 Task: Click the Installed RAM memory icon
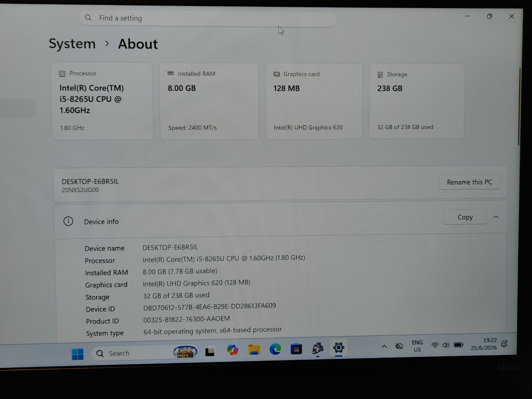click(x=171, y=73)
